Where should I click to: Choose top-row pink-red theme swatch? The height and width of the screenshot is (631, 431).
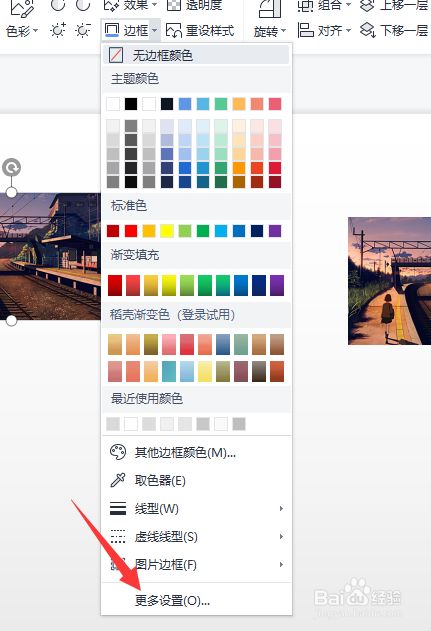click(x=275, y=104)
